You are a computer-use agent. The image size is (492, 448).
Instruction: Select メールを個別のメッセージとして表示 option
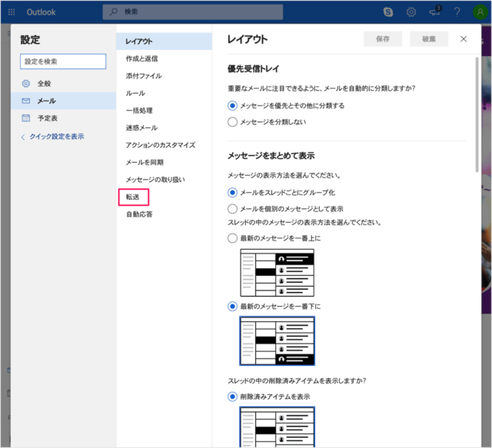[x=233, y=208]
